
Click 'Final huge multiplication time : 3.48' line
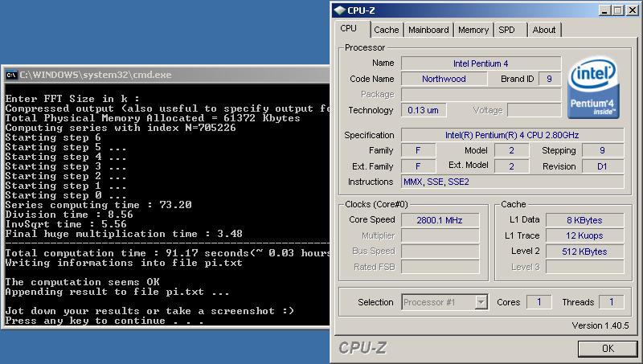(x=124, y=234)
